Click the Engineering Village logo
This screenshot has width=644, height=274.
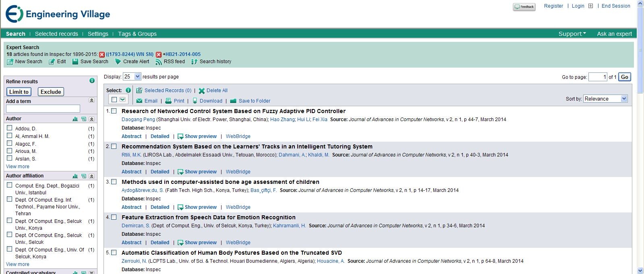click(x=58, y=14)
